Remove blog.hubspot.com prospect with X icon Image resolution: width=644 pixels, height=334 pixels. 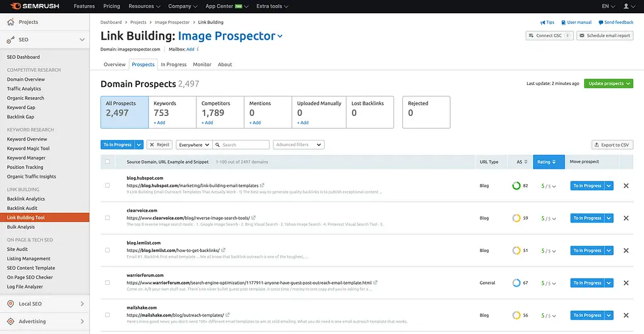click(626, 186)
